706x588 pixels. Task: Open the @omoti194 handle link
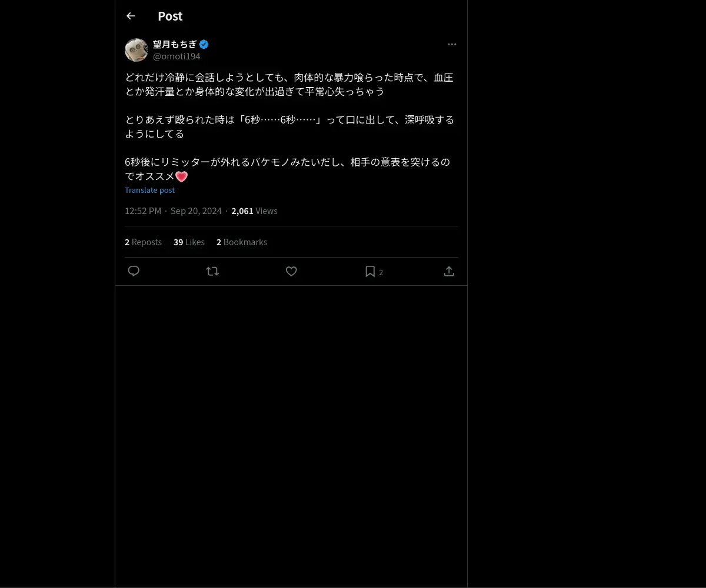tap(176, 56)
